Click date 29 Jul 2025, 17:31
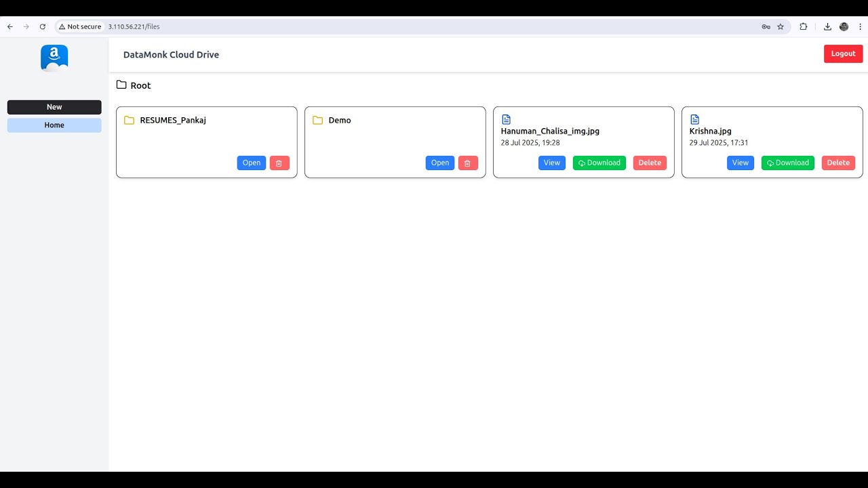Image resolution: width=868 pixels, height=488 pixels. 719,143
